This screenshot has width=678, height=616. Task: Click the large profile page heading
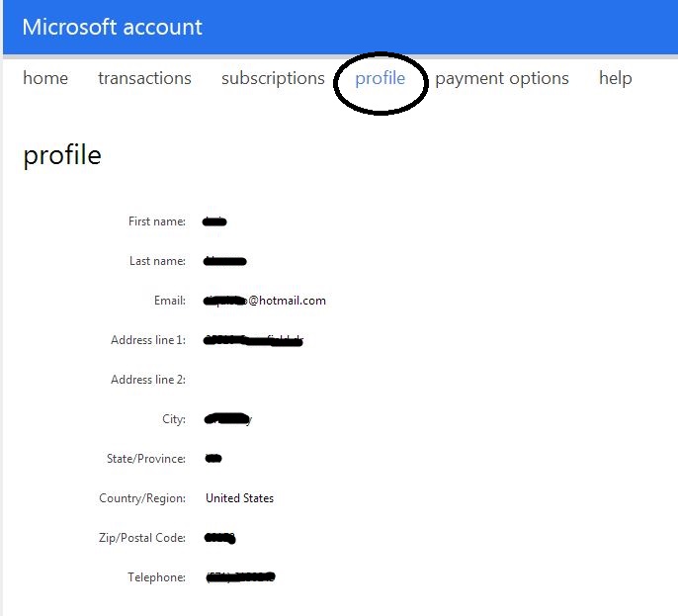click(x=62, y=155)
